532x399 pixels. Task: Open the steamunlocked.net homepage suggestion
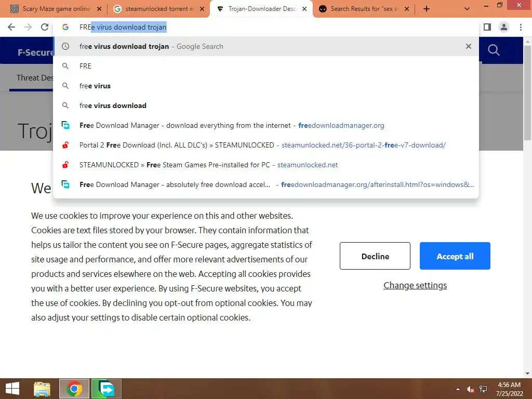tap(266, 165)
